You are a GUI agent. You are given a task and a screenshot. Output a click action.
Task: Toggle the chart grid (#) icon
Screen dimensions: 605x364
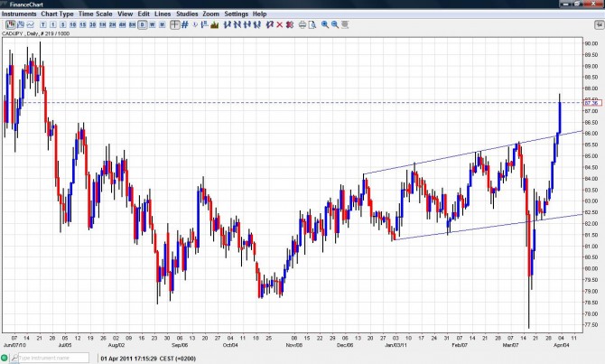pyautogui.click(x=185, y=24)
